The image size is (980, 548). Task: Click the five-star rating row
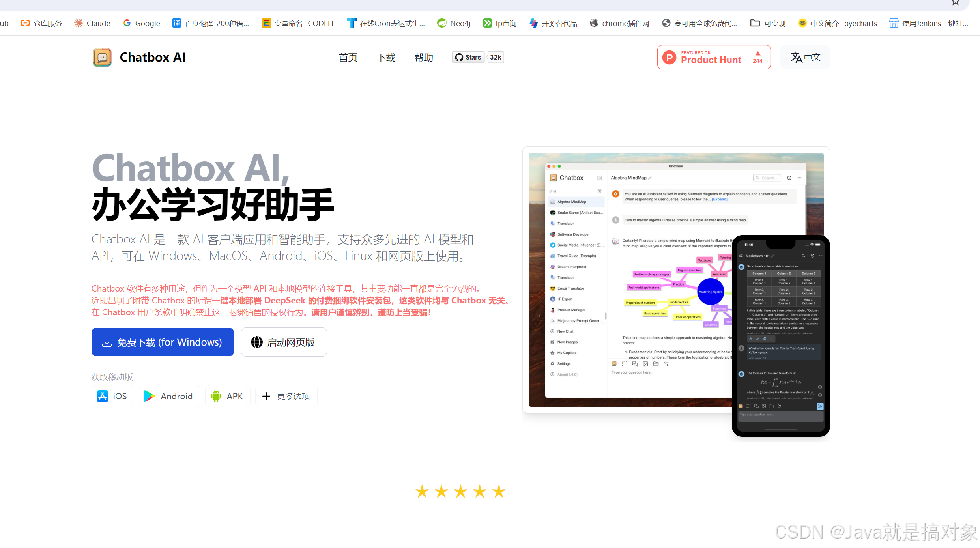point(460,492)
